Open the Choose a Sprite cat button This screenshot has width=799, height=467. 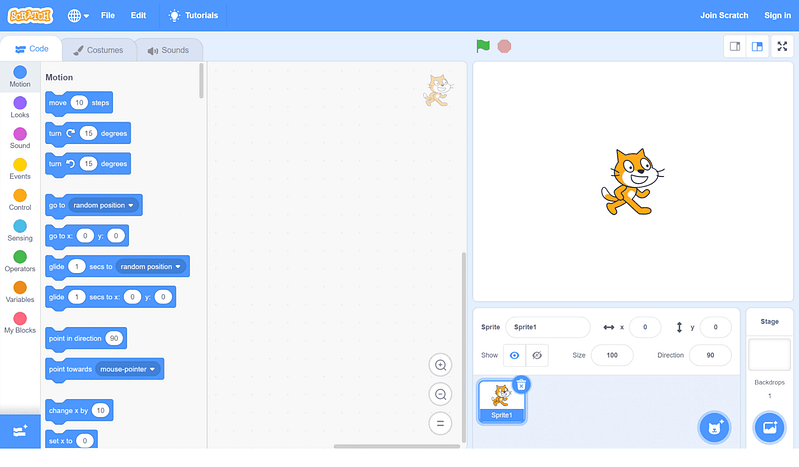tap(713, 427)
